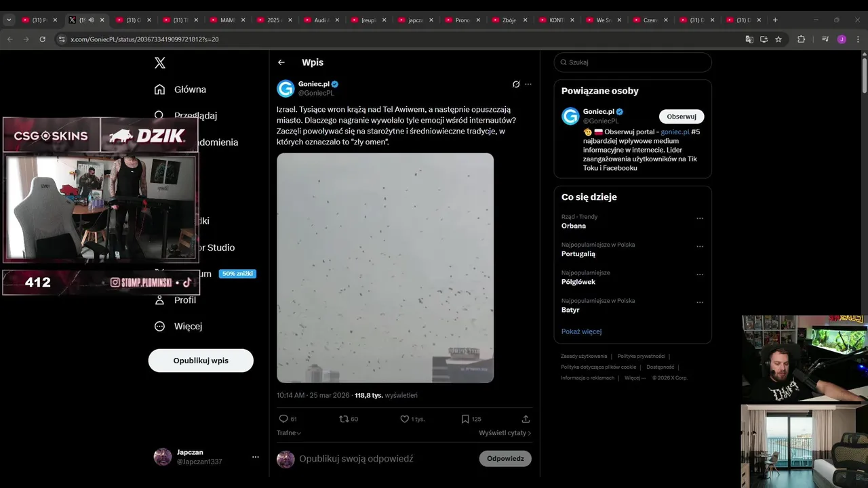Screen dimensions: 868x488
Task: Click the reply box Opublikuj swoją odpowiedź
Action: 387,459
